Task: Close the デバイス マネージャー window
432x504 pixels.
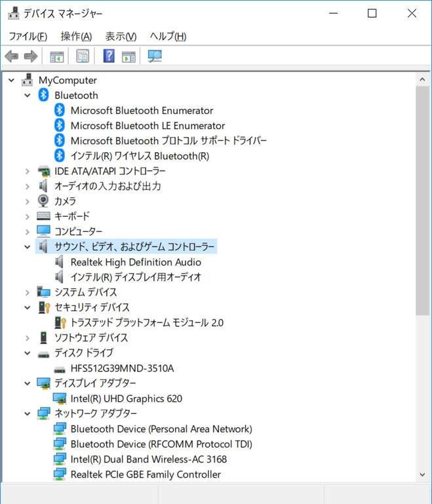Action: (412, 13)
